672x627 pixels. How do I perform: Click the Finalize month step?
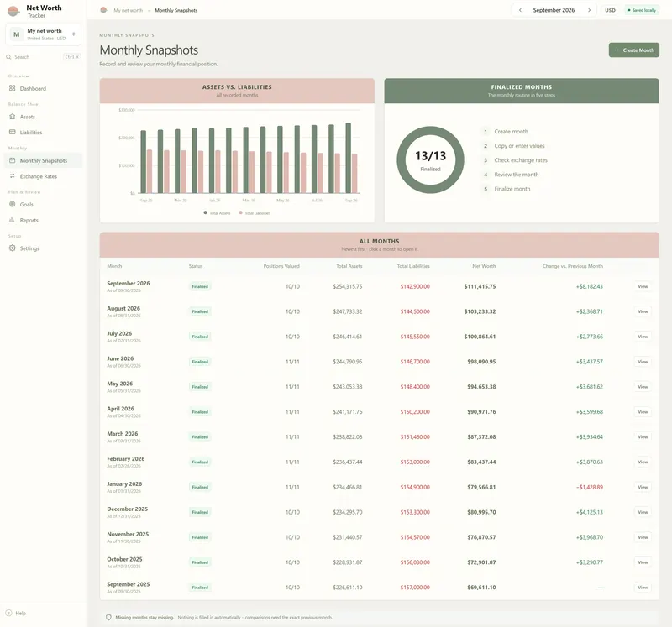512,189
